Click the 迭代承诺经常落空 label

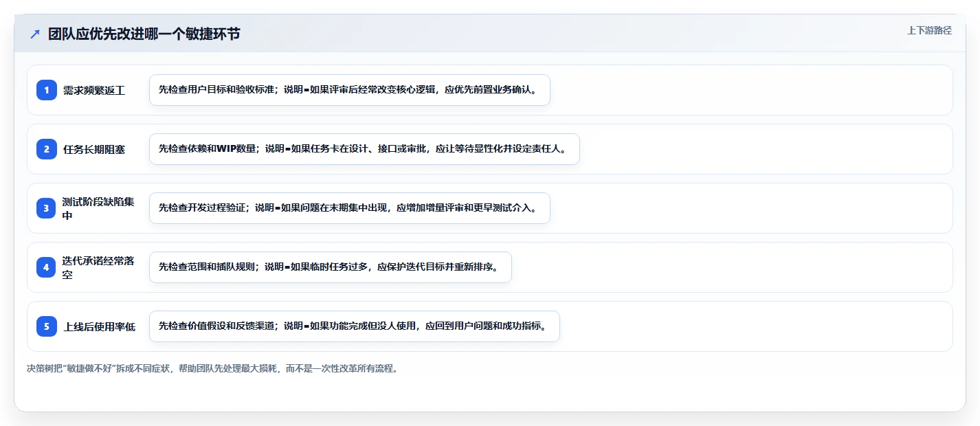(x=98, y=267)
